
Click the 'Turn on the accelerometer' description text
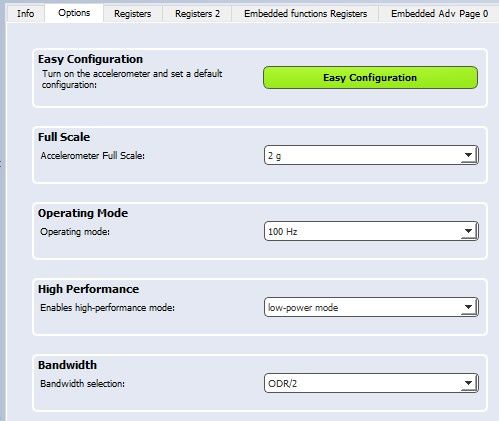(132, 79)
